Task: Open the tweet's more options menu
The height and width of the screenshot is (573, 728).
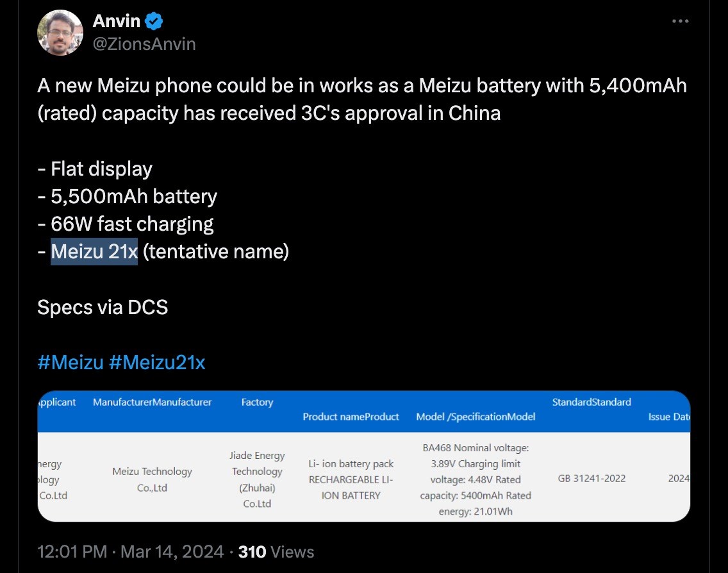Action: [680, 21]
